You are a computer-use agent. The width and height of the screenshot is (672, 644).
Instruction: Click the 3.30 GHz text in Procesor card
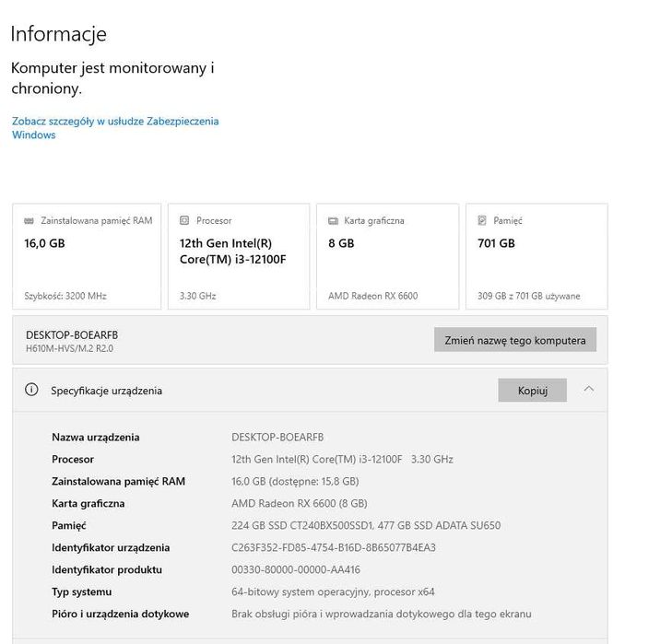tap(197, 296)
